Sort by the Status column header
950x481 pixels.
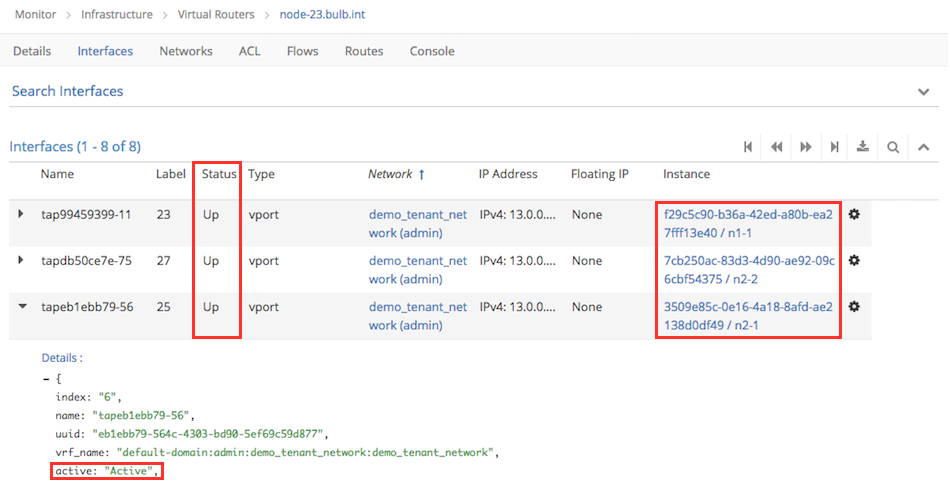click(x=219, y=174)
